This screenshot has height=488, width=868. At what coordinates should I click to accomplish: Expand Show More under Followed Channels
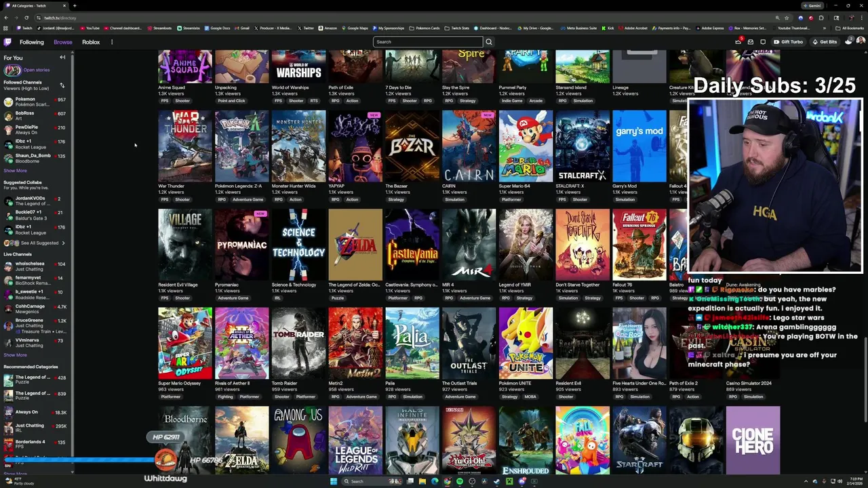[15, 171]
